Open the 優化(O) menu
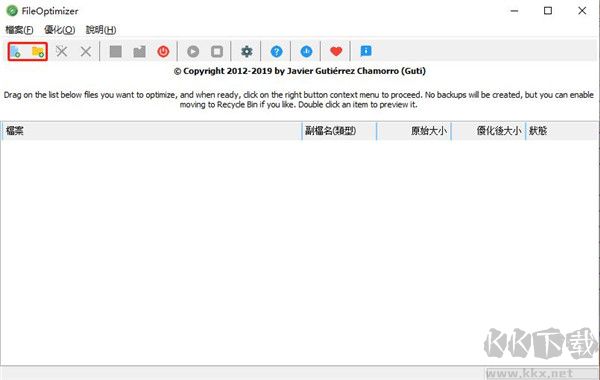Screen dimensions: 600x380 click(59, 30)
